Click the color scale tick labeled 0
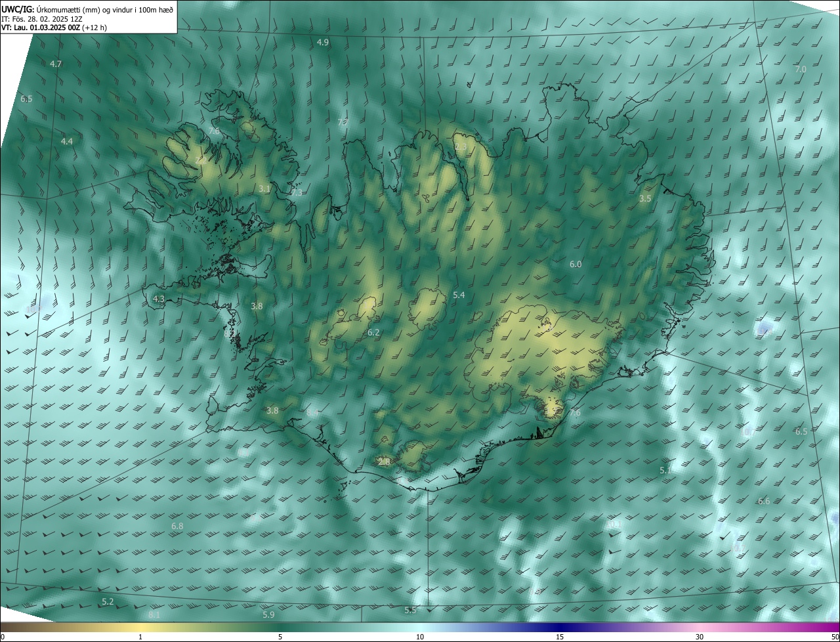Image resolution: width=840 pixels, height=642 pixels. [x=3, y=637]
